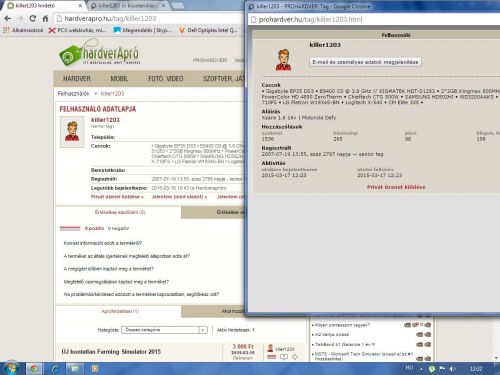Open the MOBIL category menu

(x=119, y=79)
